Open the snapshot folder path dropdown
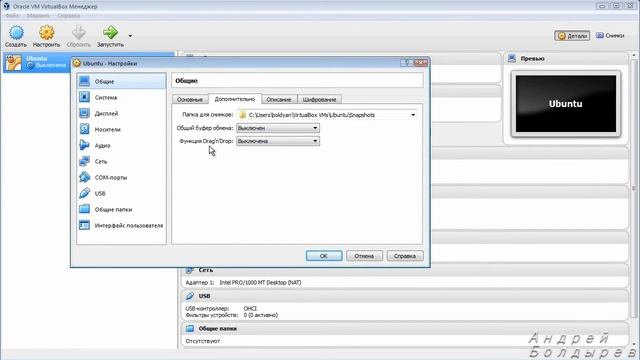This screenshot has height=360, width=640. coord(413,115)
